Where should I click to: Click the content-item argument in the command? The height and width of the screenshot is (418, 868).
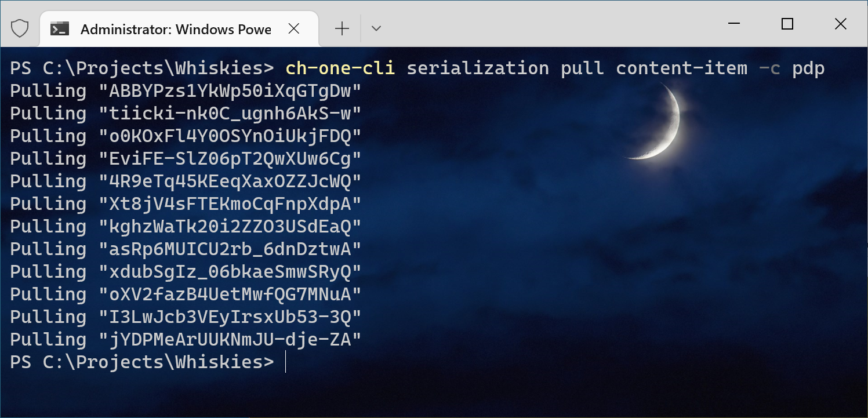[x=681, y=68]
